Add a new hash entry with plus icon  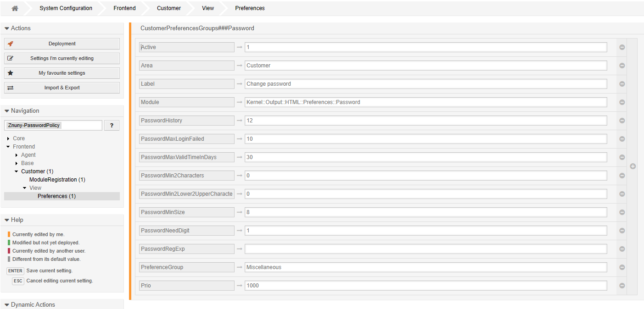(633, 166)
